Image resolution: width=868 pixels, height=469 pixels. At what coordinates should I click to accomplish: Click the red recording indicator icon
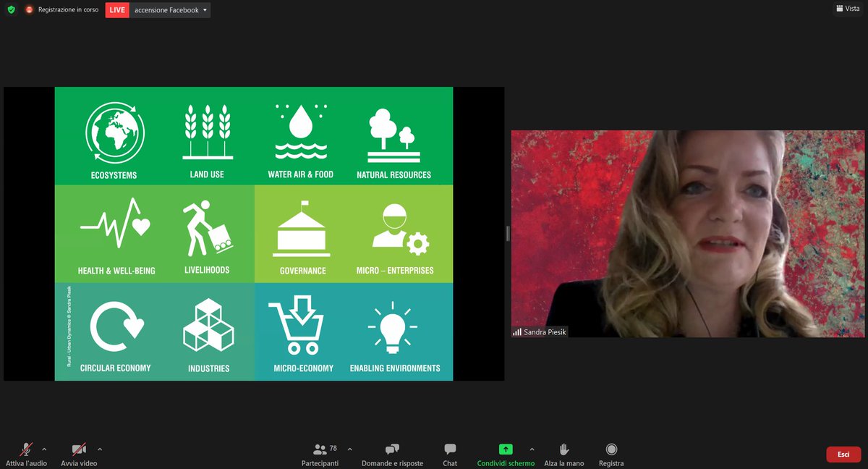coord(30,10)
